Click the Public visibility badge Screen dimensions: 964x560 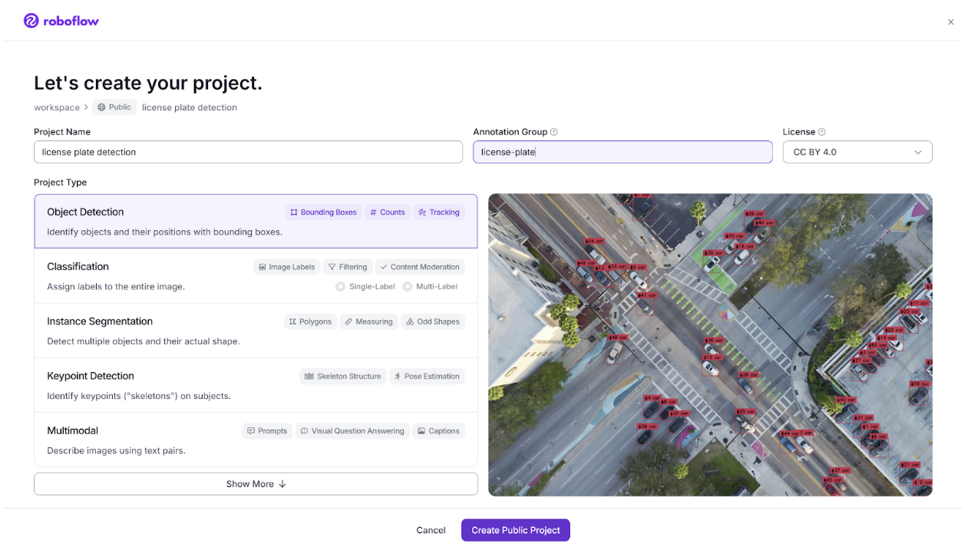(x=115, y=107)
